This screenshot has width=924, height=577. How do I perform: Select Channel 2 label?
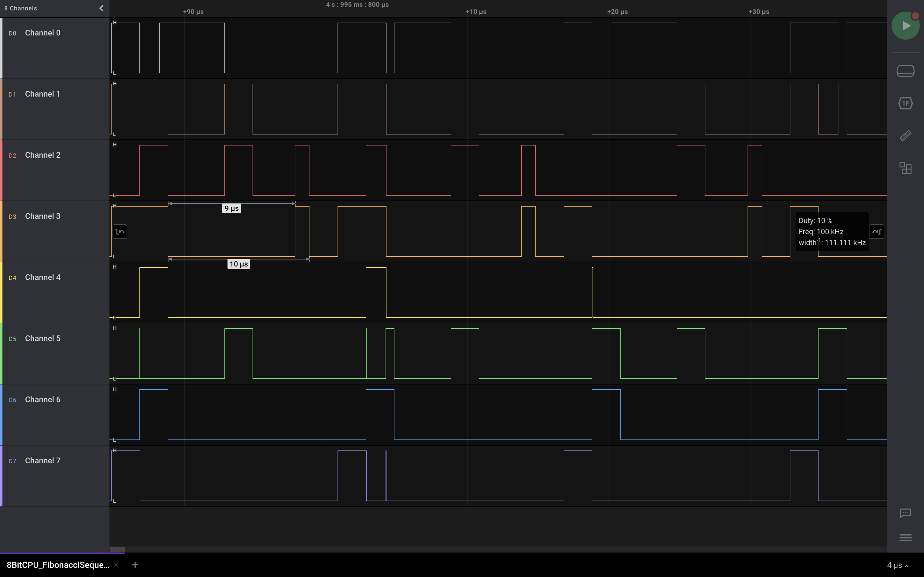[43, 155]
